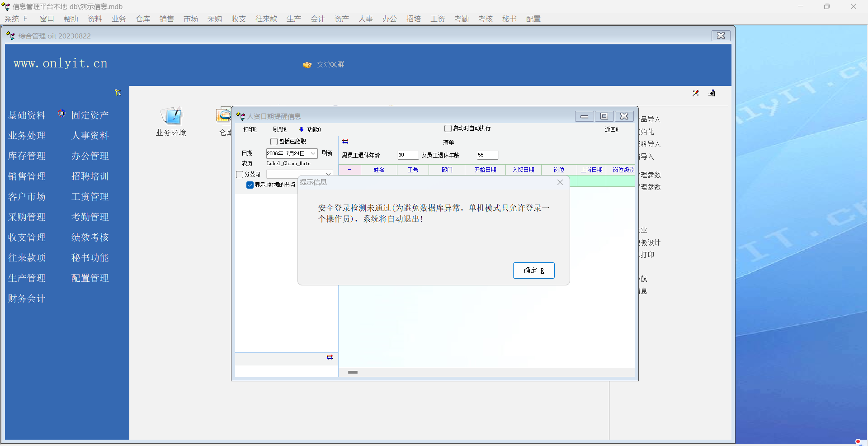868x446 pixels.
Task: Click the bow-and-arrow icon above the sidebar
Action: tap(118, 92)
